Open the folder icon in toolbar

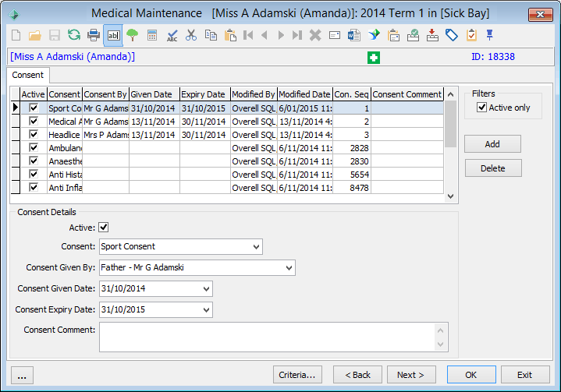pos(34,35)
